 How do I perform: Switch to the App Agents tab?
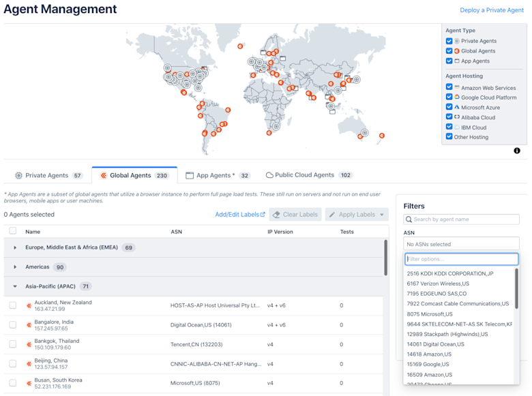[218, 175]
